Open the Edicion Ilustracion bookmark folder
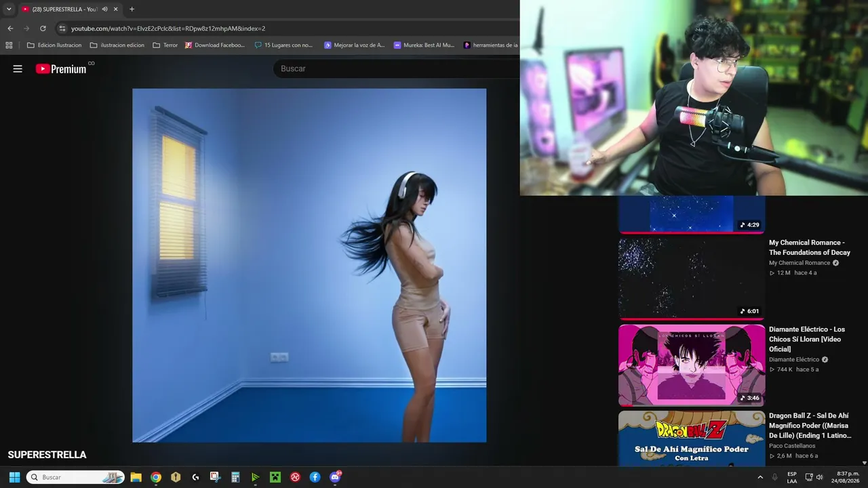 [54, 45]
